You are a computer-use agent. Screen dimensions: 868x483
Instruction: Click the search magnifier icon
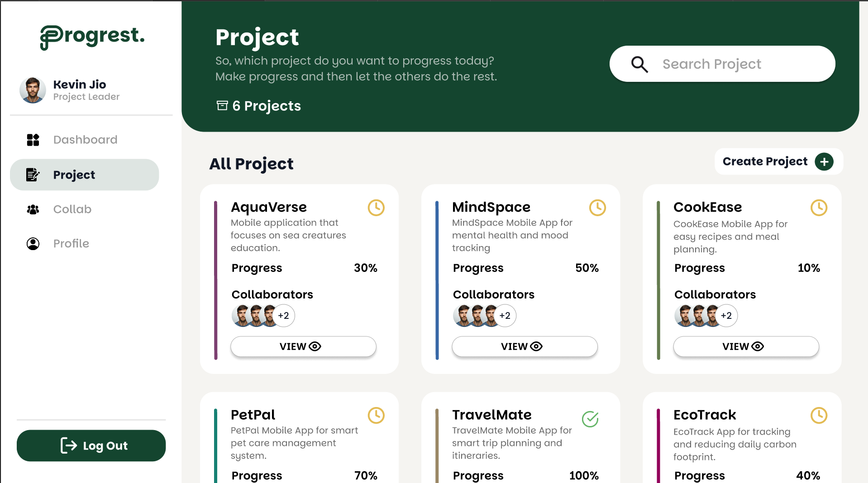tap(639, 64)
